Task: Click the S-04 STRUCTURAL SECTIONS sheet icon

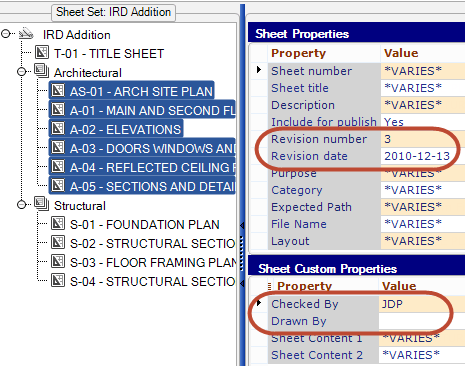Action: coord(58,280)
